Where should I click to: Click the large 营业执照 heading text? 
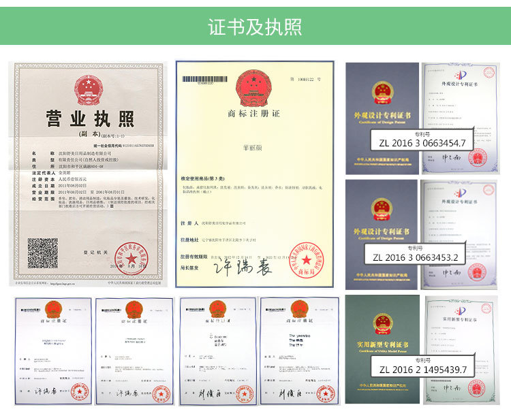click(x=90, y=118)
